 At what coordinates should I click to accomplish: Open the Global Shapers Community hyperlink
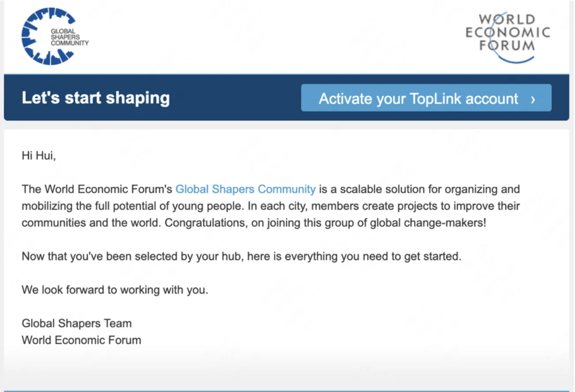[245, 189]
